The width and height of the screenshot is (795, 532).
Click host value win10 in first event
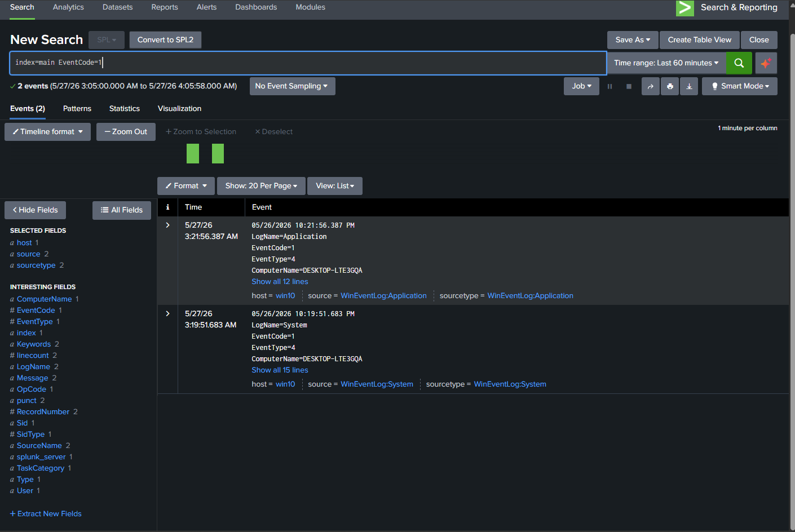[x=285, y=296]
